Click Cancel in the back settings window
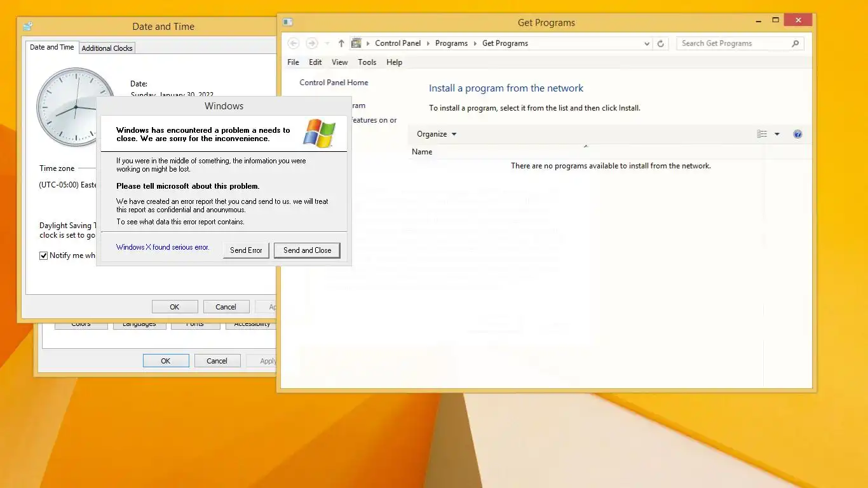 (217, 361)
